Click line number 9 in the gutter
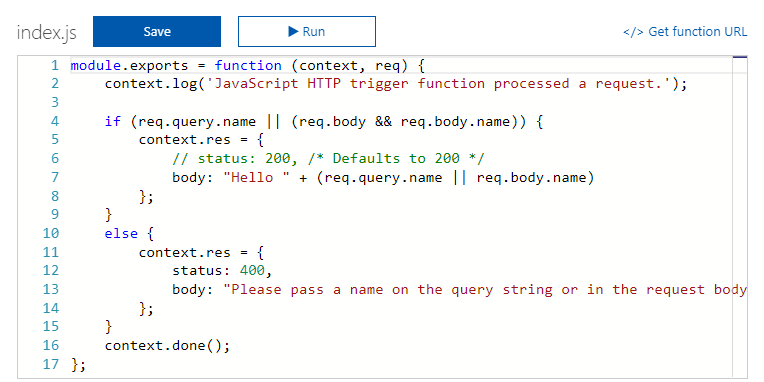The height and width of the screenshot is (382, 764). pos(54,214)
